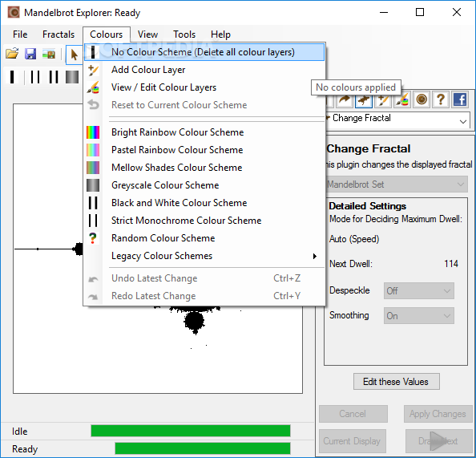The height and width of the screenshot is (458, 476).
Task: Click the black bulb on the fractal canvas
Action: (194, 321)
